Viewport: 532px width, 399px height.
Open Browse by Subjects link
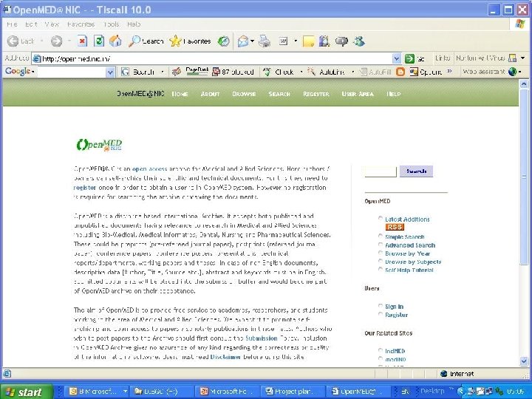pyautogui.click(x=413, y=262)
